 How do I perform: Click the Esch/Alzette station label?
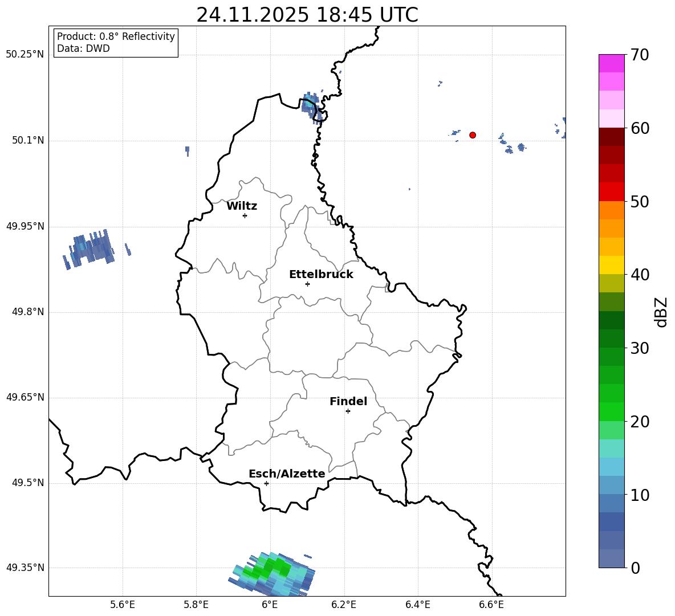tap(287, 474)
